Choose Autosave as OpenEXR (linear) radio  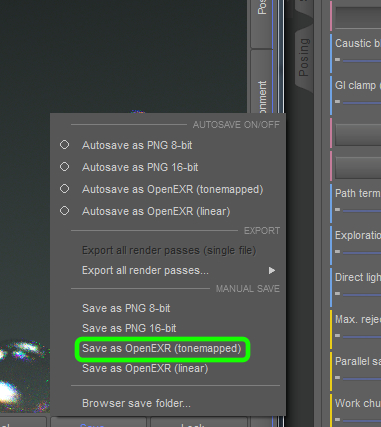click(64, 211)
